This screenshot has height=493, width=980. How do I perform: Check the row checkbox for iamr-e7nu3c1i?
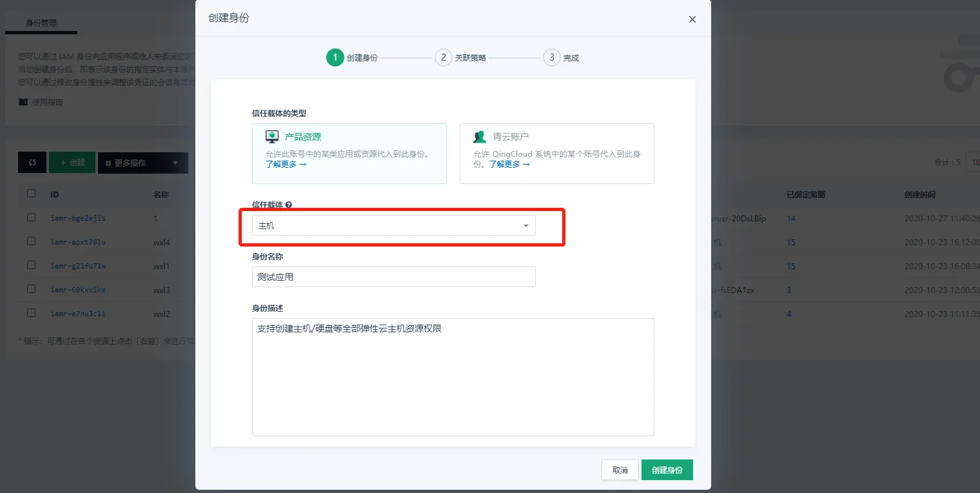[x=31, y=313]
